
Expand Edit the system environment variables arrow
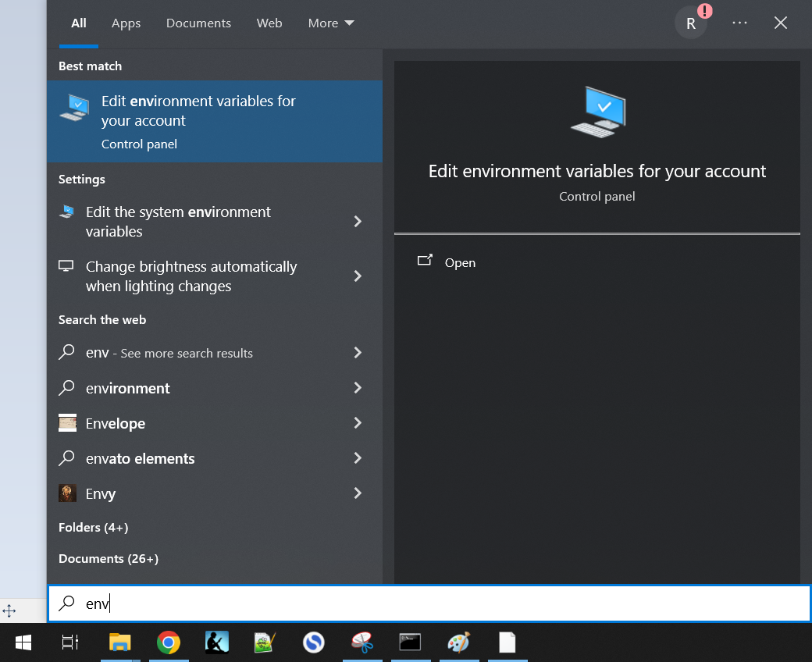(x=358, y=222)
